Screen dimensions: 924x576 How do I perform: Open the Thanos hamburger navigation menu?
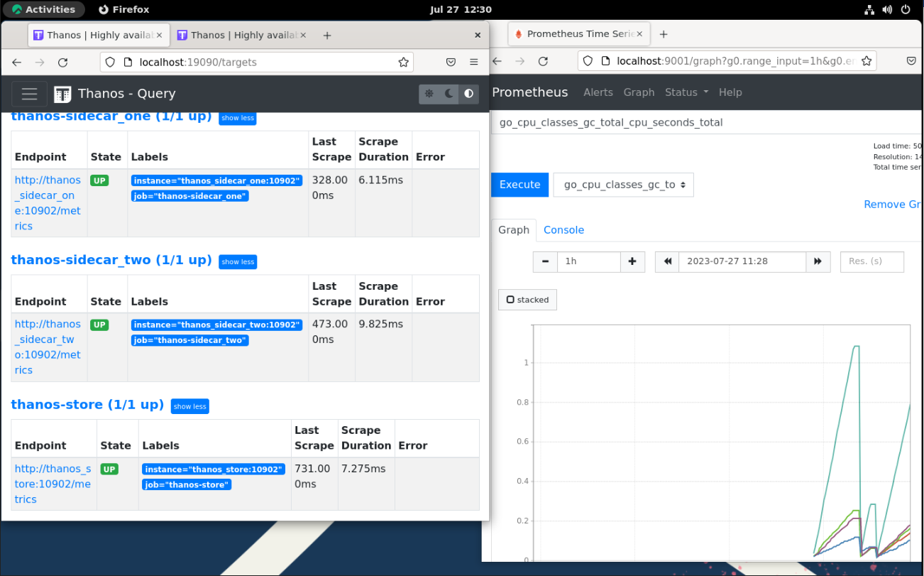(29, 94)
